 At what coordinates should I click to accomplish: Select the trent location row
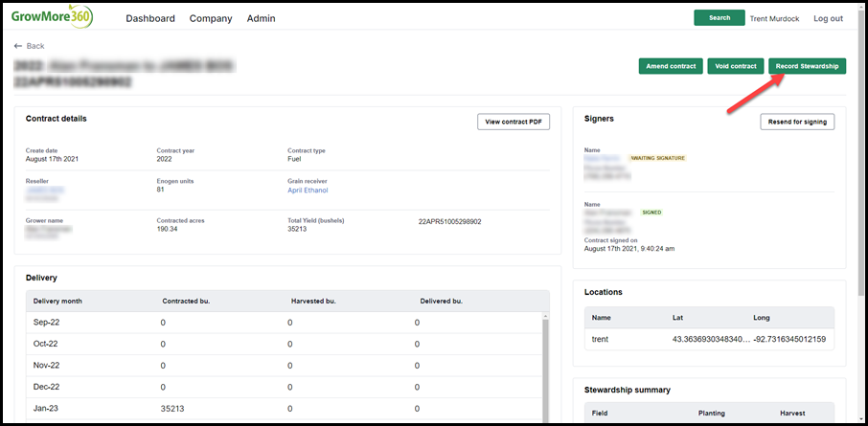click(709, 339)
